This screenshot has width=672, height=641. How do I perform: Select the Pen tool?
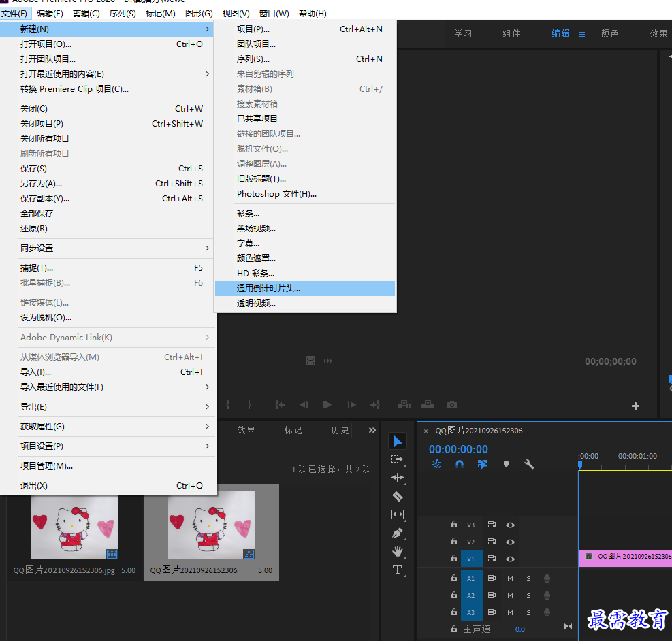(398, 533)
